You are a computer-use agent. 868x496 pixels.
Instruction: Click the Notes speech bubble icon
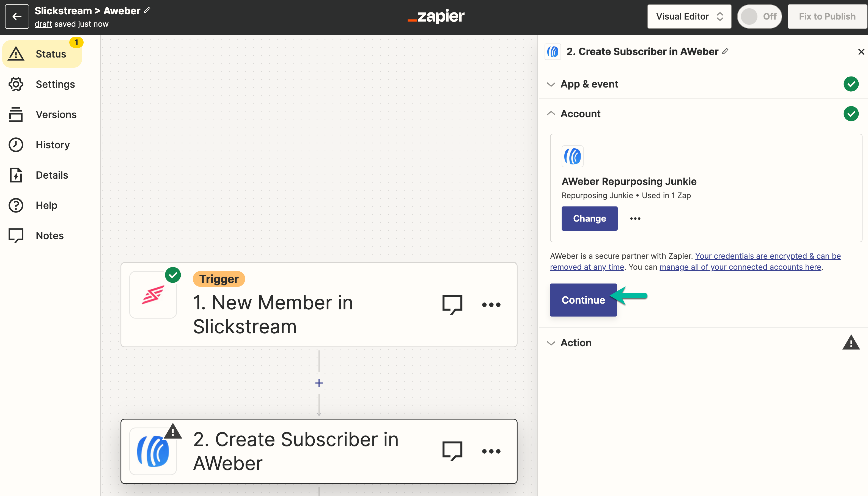pyautogui.click(x=16, y=236)
